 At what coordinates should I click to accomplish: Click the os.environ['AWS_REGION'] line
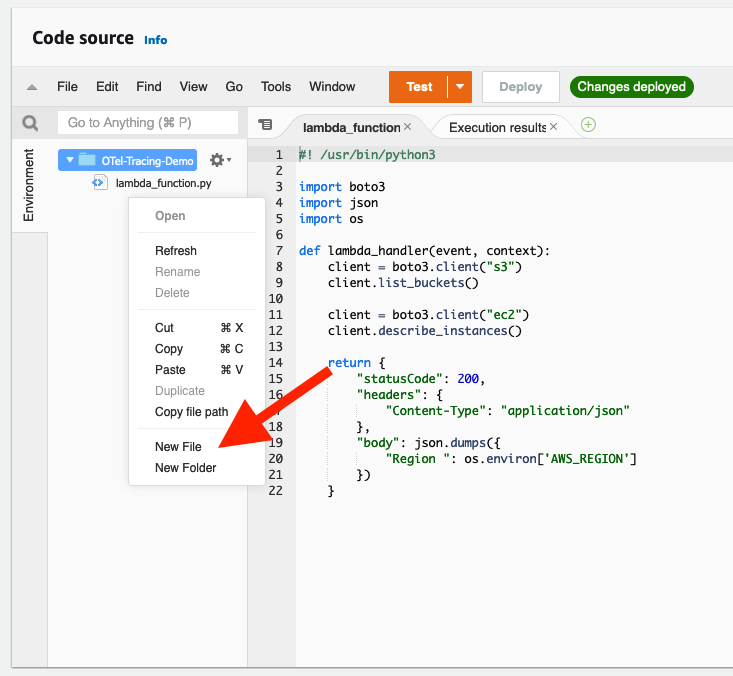(x=511, y=459)
